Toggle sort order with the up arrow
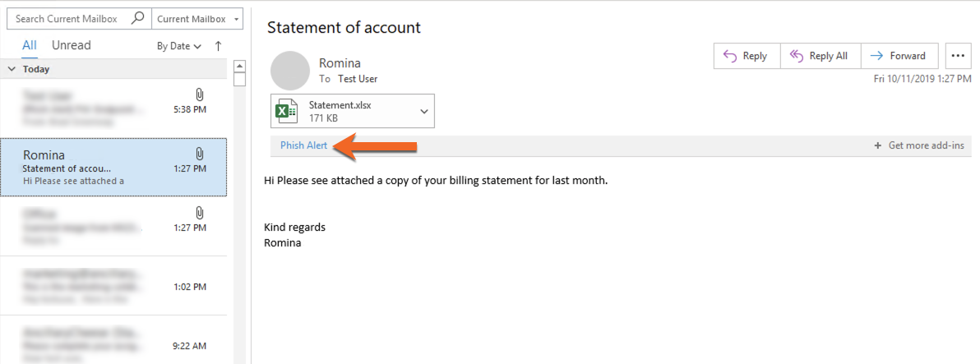Screen dimensions: 980x364 tap(218, 45)
